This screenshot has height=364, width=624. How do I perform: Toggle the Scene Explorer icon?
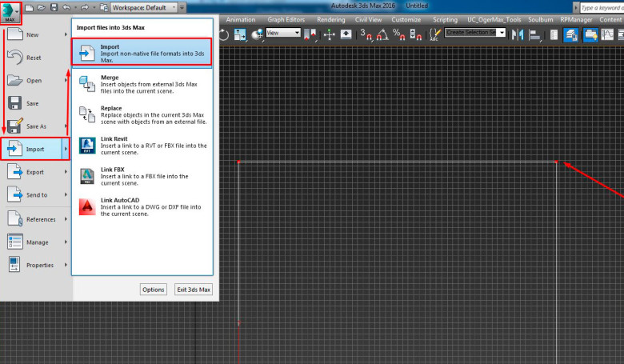point(554,34)
